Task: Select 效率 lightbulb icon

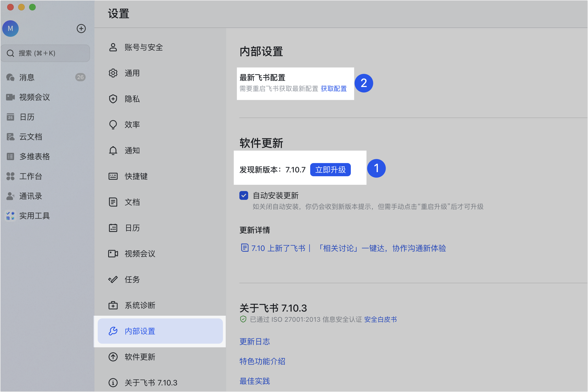Action: [x=113, y=125]
